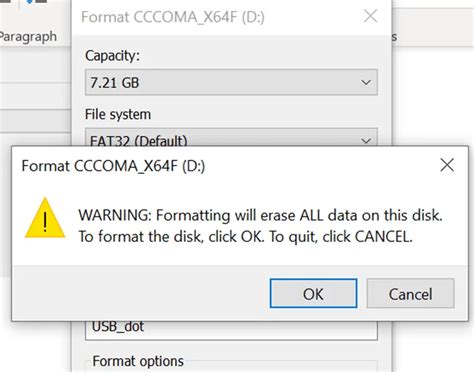
Task: Open the FAT32 (Default) file system dropdown
Action: [231, 137]
